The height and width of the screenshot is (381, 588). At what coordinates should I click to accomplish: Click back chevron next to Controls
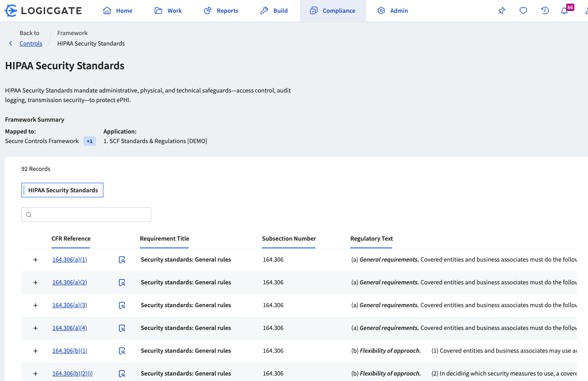pyautogui.click(x=10, y=43)
